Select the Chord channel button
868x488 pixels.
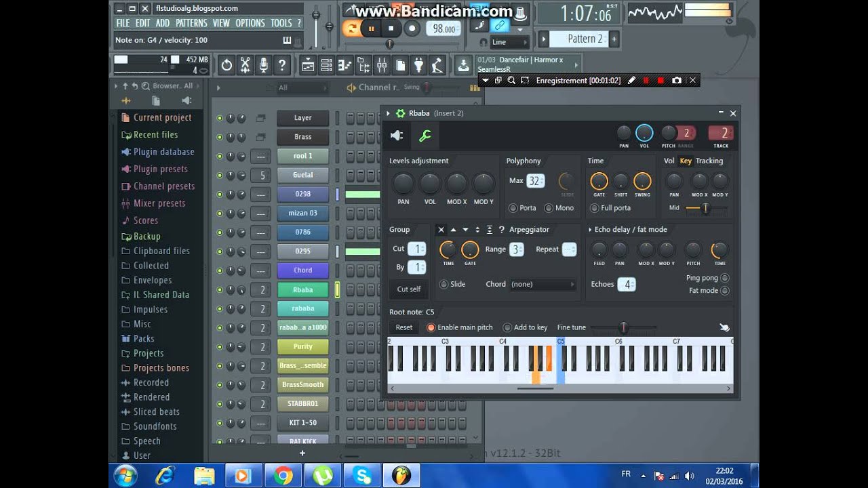coord(303,270)
